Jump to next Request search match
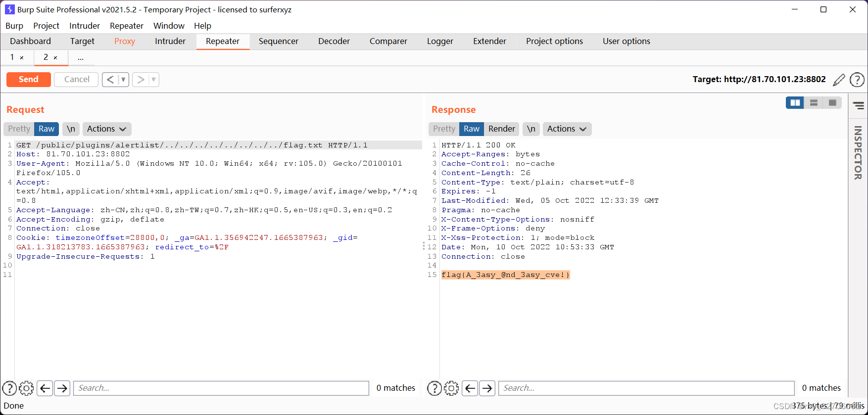Viewport: 868px width, 415px height. point(62,388)
